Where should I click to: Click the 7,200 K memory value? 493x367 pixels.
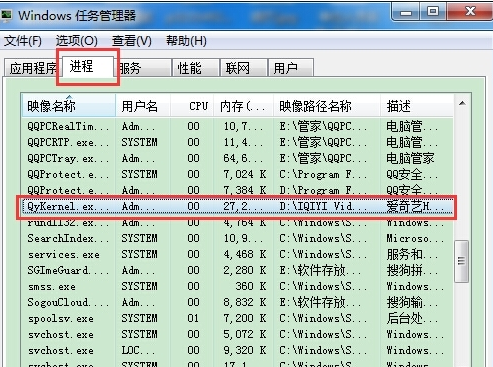click(245, 318)
